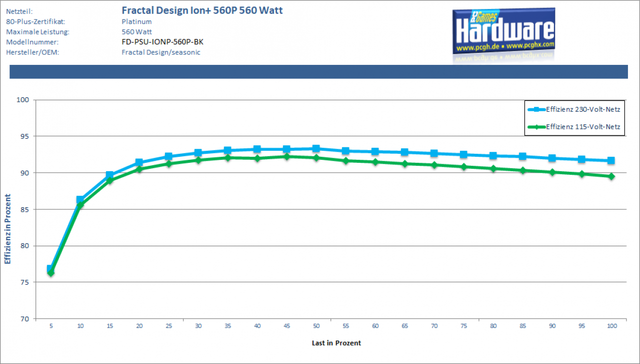The width and height of the screenshot is (640, 364).
Task: Click the Modellnummer: label
Action: tap(32, 42)
